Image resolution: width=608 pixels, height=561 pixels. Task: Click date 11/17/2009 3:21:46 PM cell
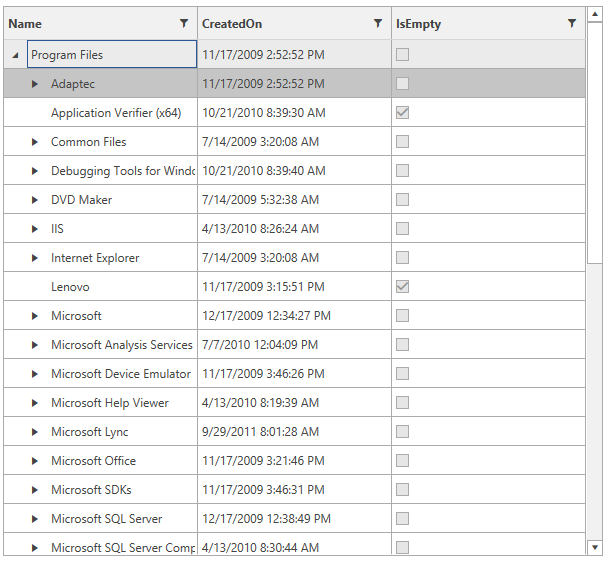click(294, 461)
